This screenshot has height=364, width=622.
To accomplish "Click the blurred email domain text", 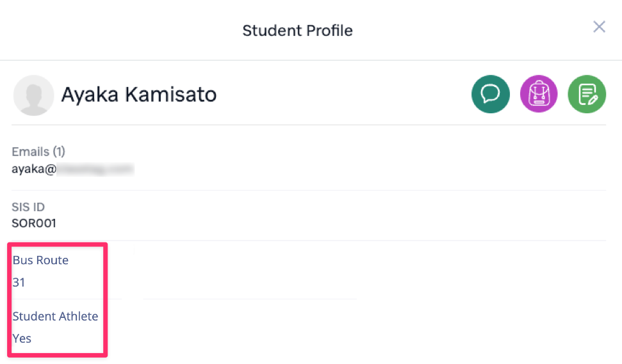I will pyautogui.click(x=95, y=169).
